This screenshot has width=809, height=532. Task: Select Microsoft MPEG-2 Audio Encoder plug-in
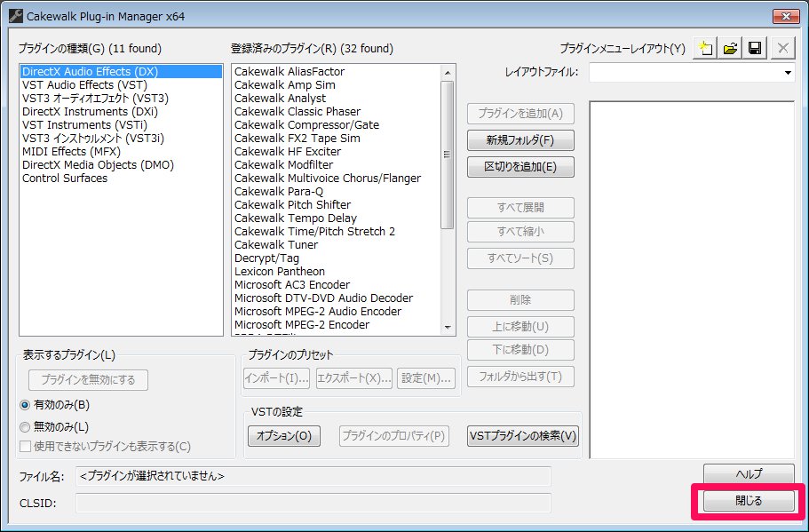(337, 312)
